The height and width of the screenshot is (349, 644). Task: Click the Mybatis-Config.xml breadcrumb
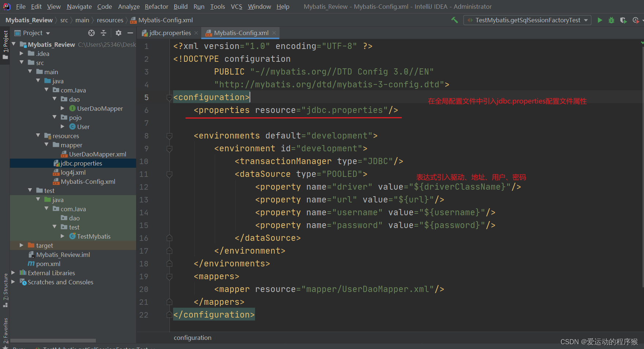click(161, 20)
